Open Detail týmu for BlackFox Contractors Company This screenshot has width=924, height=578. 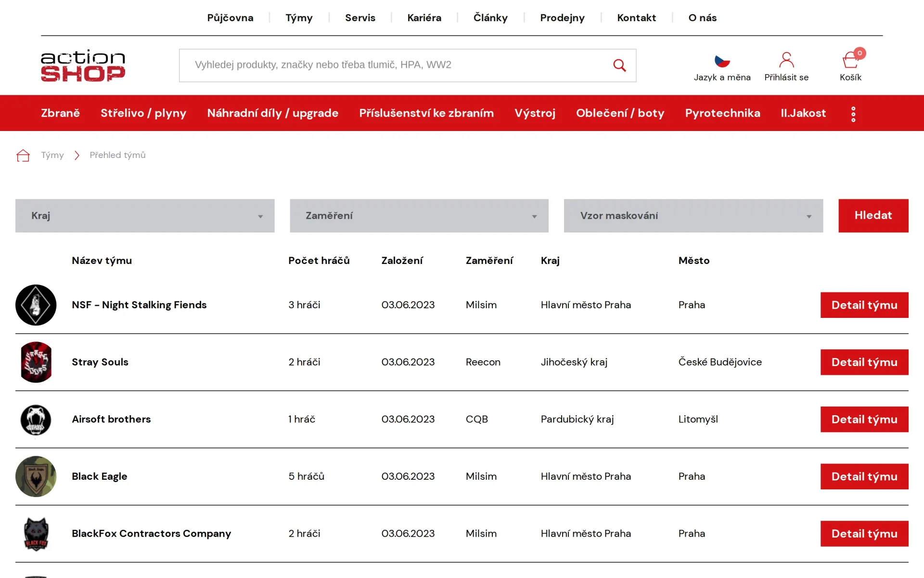[864, 534]
